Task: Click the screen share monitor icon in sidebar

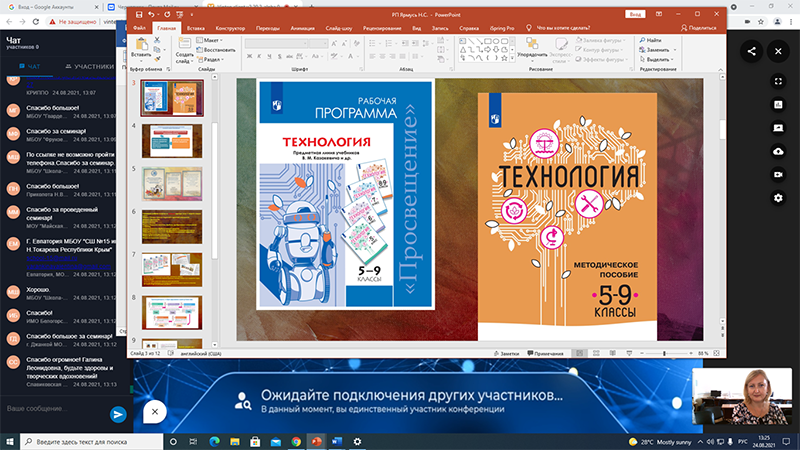Action: [778, 128]
